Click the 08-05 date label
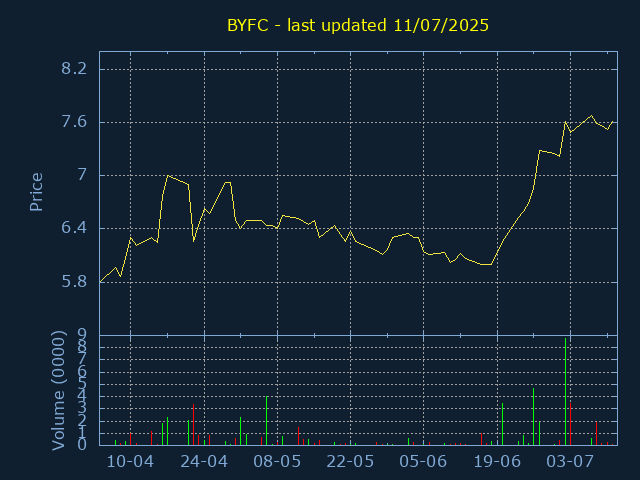This screenshot has width=640, height=480. coord(277,462)
